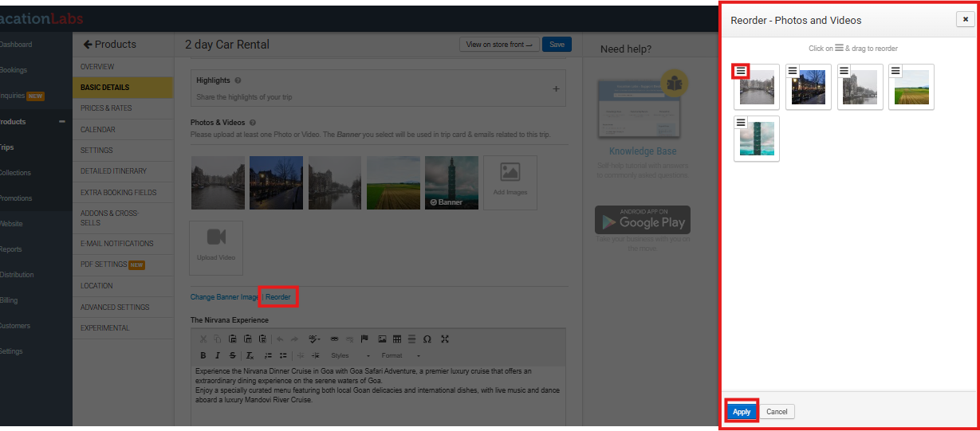Click the drag handle on the first canal photo

pos(741,71)
